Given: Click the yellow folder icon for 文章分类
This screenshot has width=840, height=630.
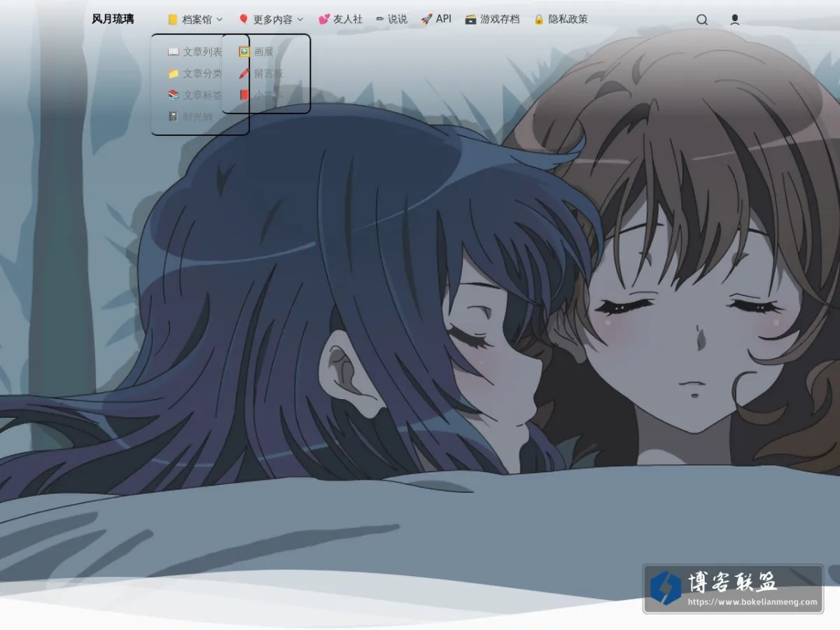Looking at the screenshot, I should pos(174,73).
